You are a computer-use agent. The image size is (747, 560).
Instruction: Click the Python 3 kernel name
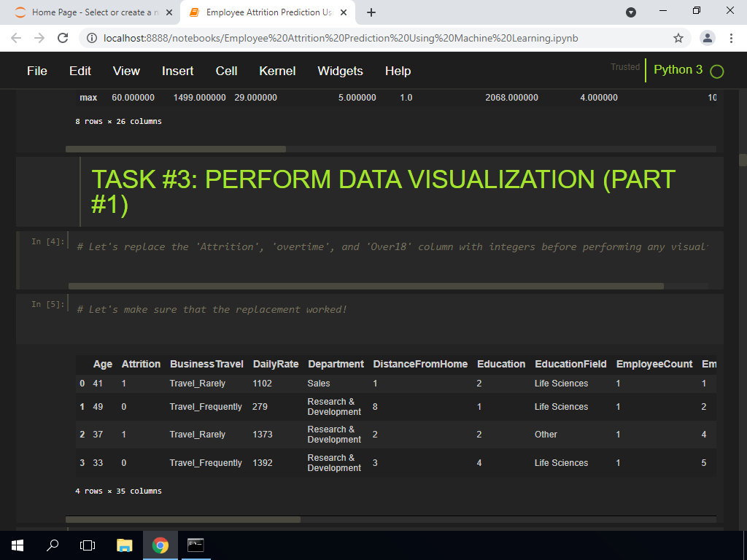click(x=678, y=69)
